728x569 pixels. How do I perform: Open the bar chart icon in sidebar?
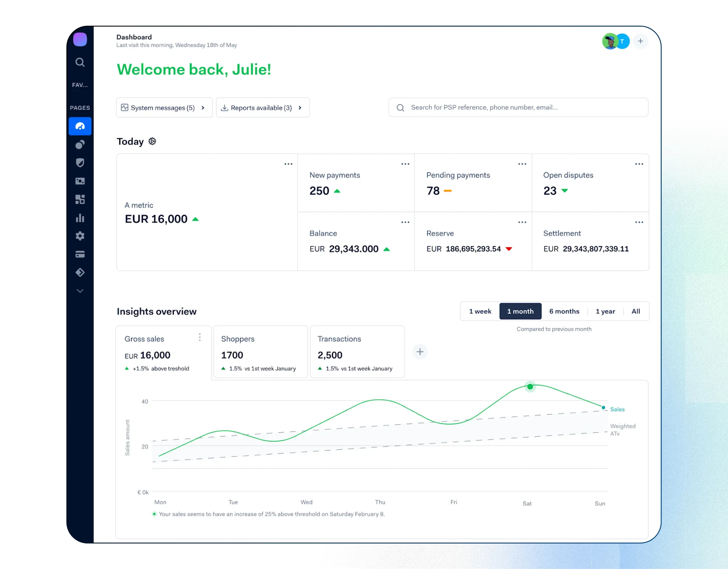tap(80, 218)
